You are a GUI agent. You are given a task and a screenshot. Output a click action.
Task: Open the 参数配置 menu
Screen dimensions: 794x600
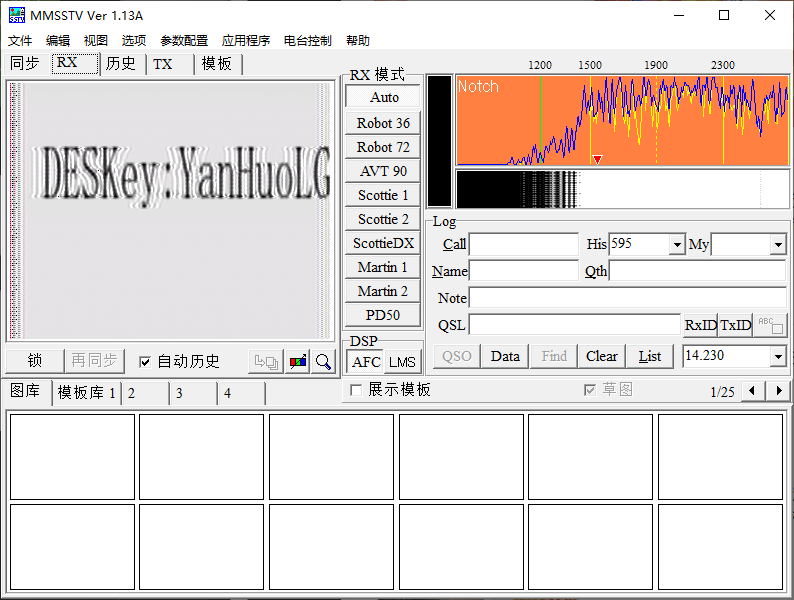pos(184,41)
